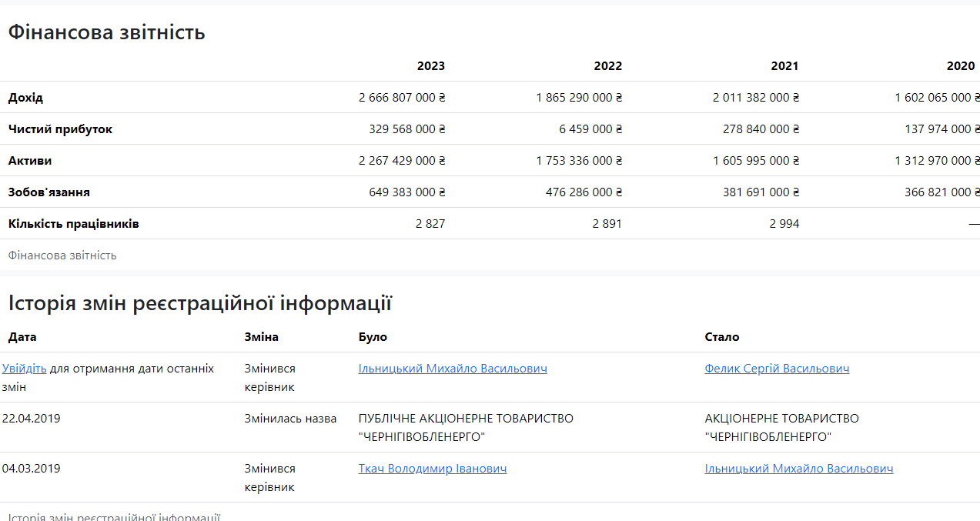Screen dimensions: 980x521
Task: Click the "Зобов'язання" row label
Action: click(49, 192)
